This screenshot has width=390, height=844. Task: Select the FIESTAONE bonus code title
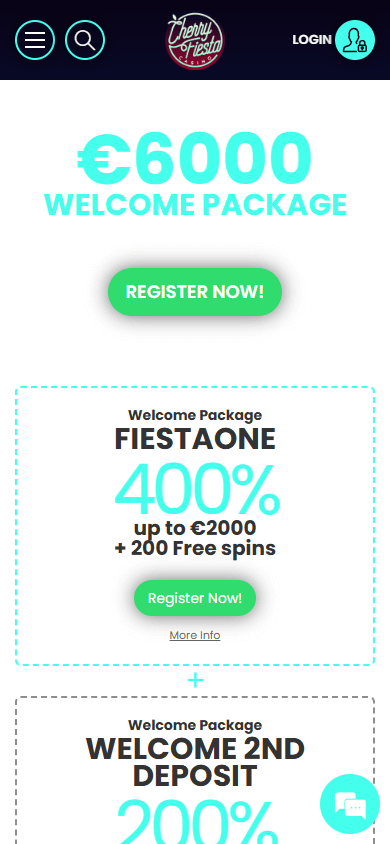pyautogui.click(x=195, y=439)
